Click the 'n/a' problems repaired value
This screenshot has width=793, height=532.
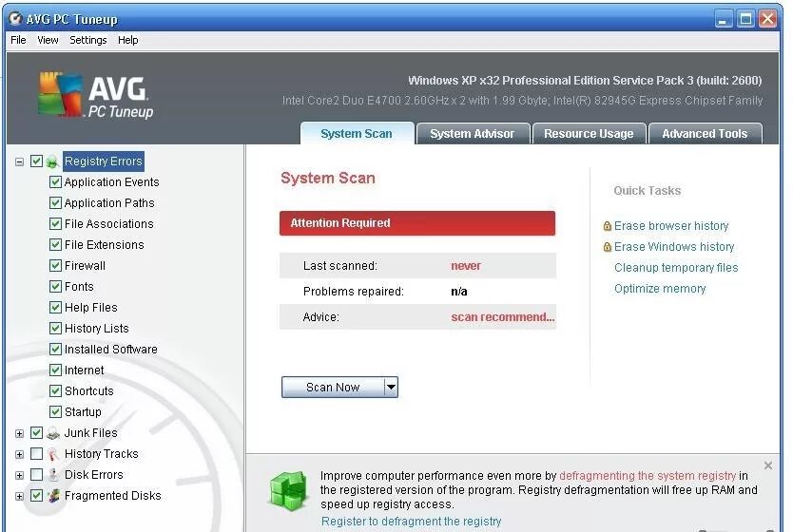[458, 292]
